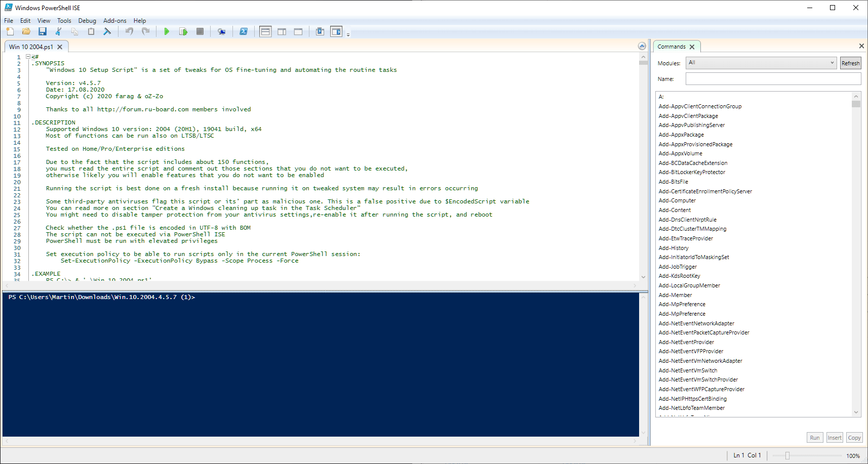Select Add-LocalGroupMember command
868x464 pixels.
click(x=689, y=285)
